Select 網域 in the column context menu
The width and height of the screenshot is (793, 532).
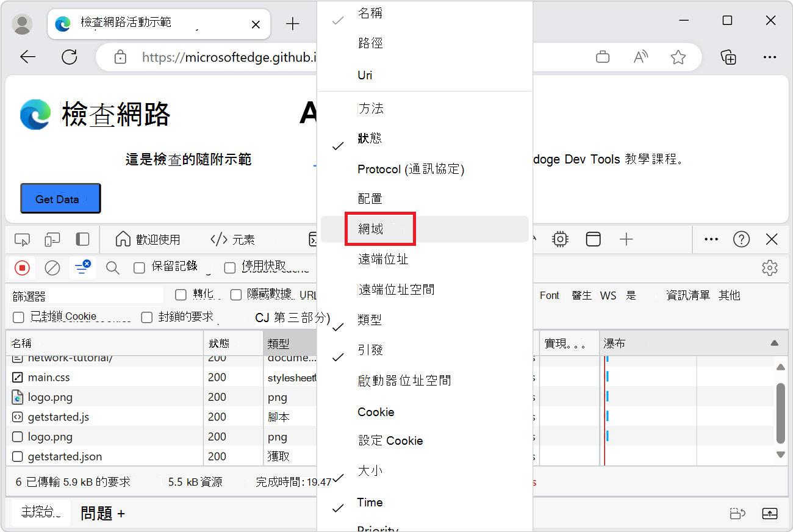(x=380, y=228)
